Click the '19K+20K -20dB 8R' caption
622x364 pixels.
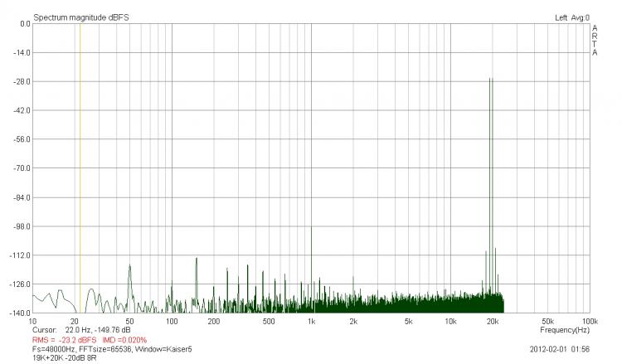tap(64, 357)
